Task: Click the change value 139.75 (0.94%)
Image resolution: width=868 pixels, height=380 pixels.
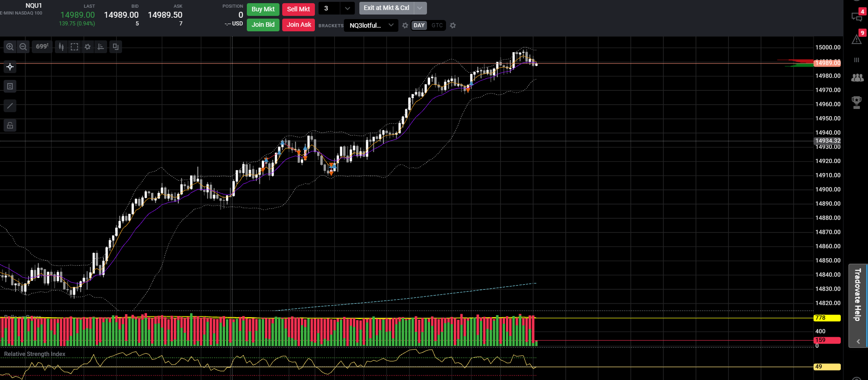Action: pyautogui.click(x=77, y=24)
